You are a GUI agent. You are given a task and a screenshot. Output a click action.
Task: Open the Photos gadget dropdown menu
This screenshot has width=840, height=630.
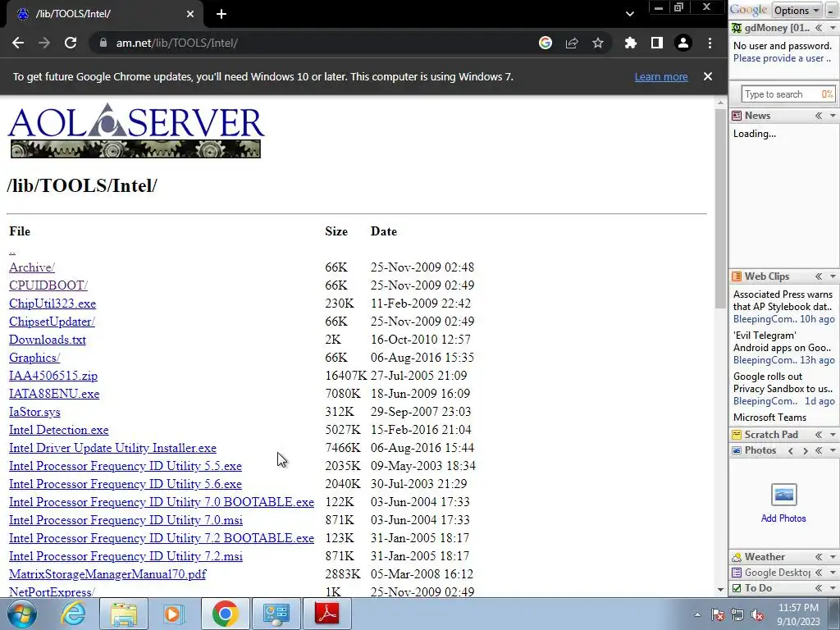tap(833, 450)
